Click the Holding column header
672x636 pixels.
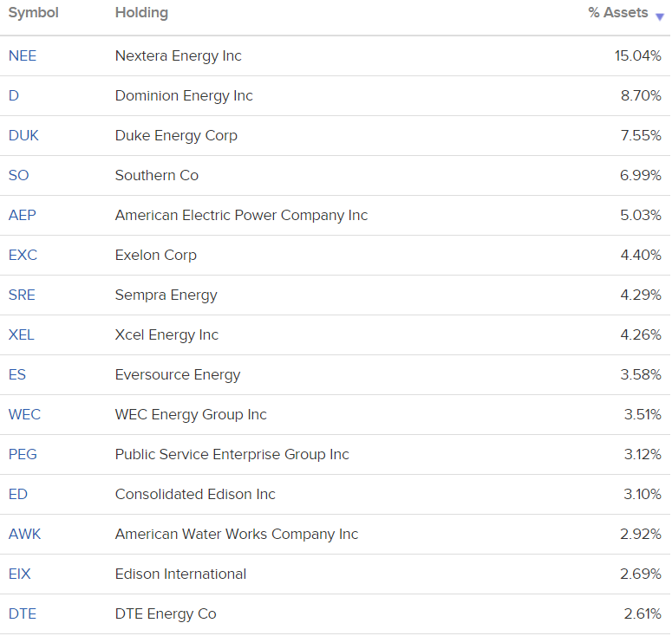[141, 13]
